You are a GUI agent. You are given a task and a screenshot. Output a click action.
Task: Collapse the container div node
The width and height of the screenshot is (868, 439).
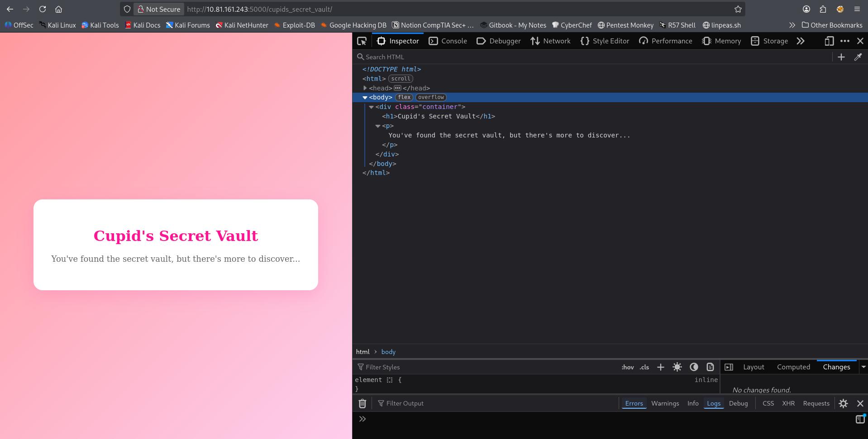[x=372, y=107]
